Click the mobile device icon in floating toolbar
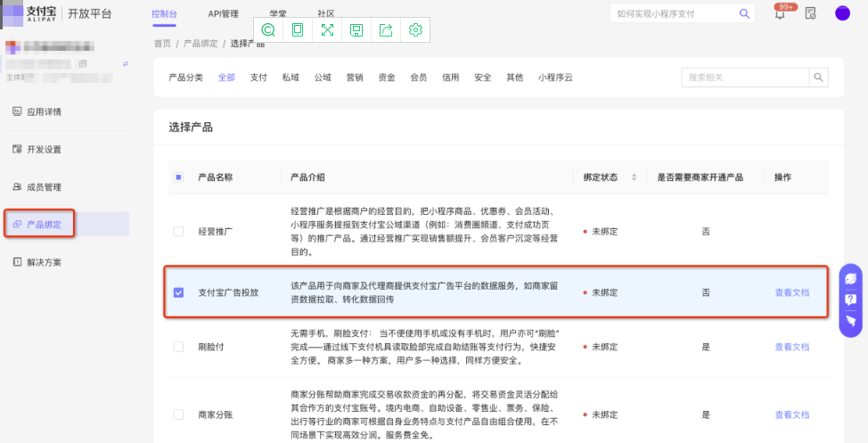Screen dimensions: 868x443 click(298, 30)
